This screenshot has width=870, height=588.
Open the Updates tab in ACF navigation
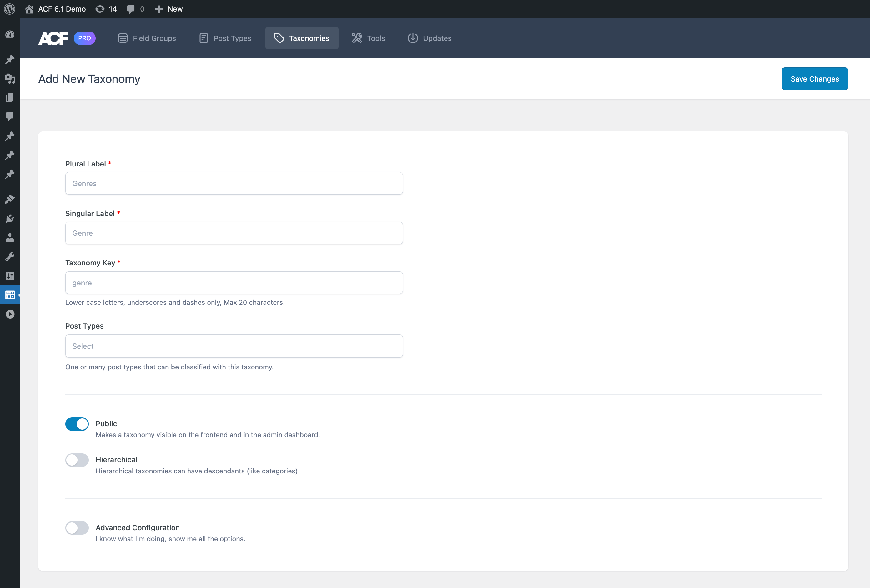pos(430,38)
